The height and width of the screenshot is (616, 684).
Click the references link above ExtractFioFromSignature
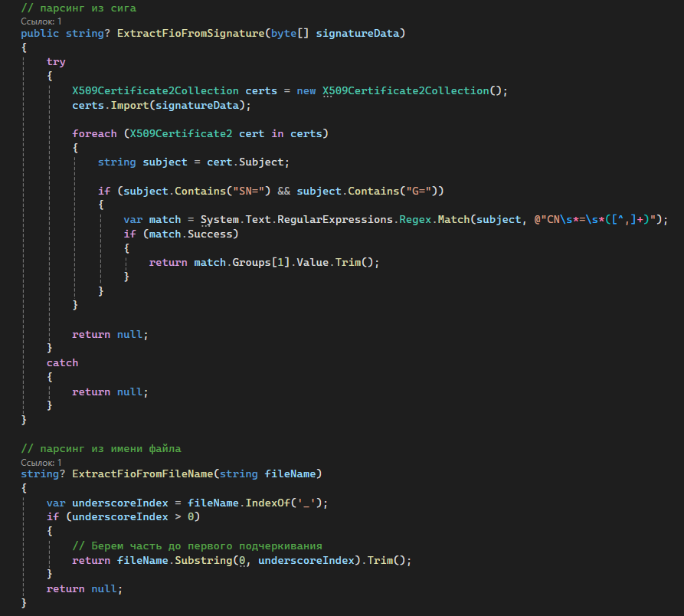(41, 21)
